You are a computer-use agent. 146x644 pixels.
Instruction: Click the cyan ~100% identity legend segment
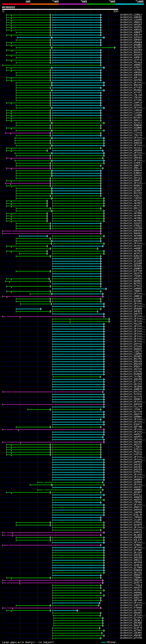130,4
